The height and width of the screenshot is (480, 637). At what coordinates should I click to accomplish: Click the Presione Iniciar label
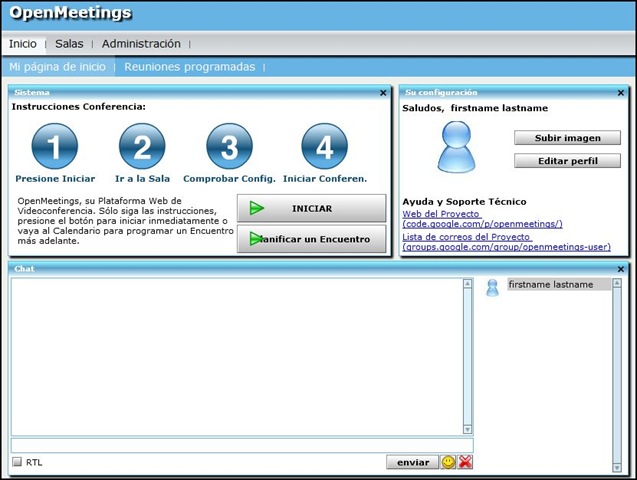point(55,179)
